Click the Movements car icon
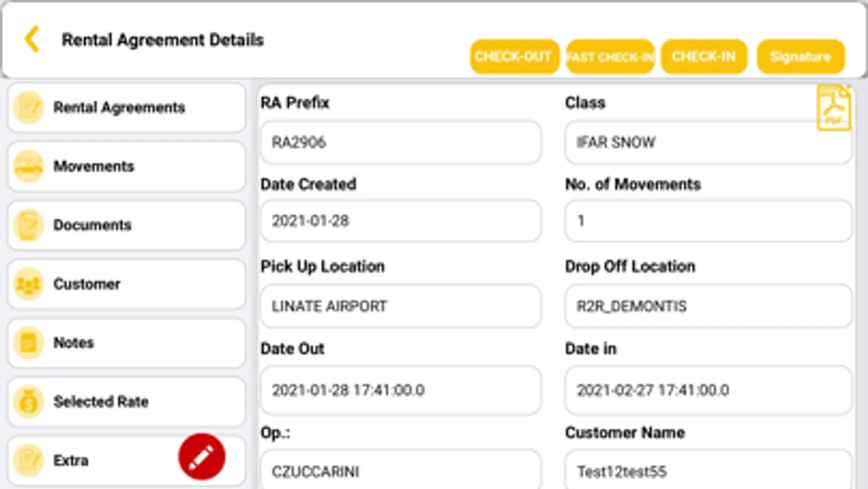 tap(28, 166)
